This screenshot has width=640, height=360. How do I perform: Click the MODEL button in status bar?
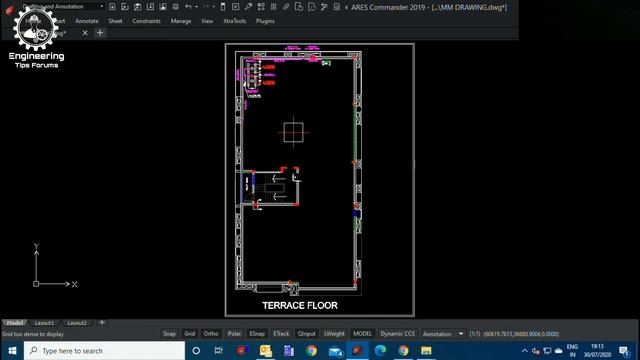(362, 333)
